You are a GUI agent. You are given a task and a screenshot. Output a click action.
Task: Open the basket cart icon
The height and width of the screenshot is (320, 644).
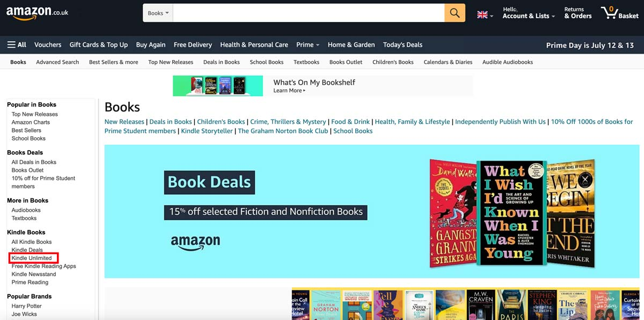(x=620, y=13)
